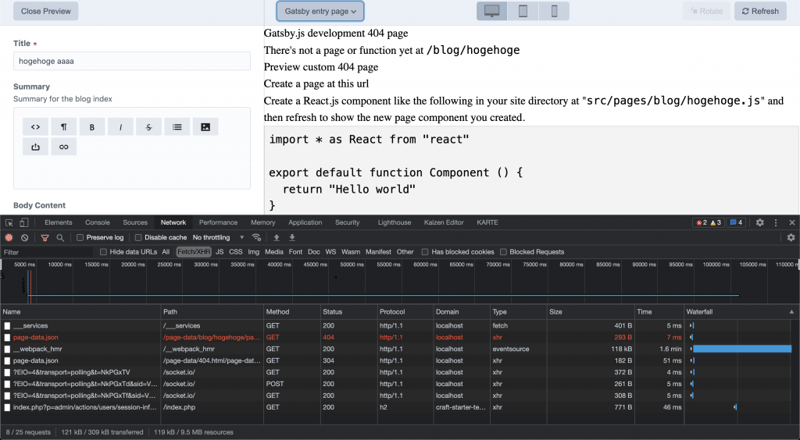Insert an image in the Summary editor
The width and height of the screenshot is (800, 440).
pos(205,127)
